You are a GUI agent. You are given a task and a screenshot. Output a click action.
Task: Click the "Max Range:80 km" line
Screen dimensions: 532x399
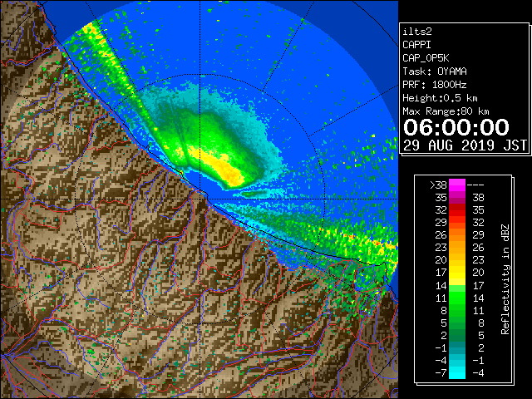pos(446,111)
